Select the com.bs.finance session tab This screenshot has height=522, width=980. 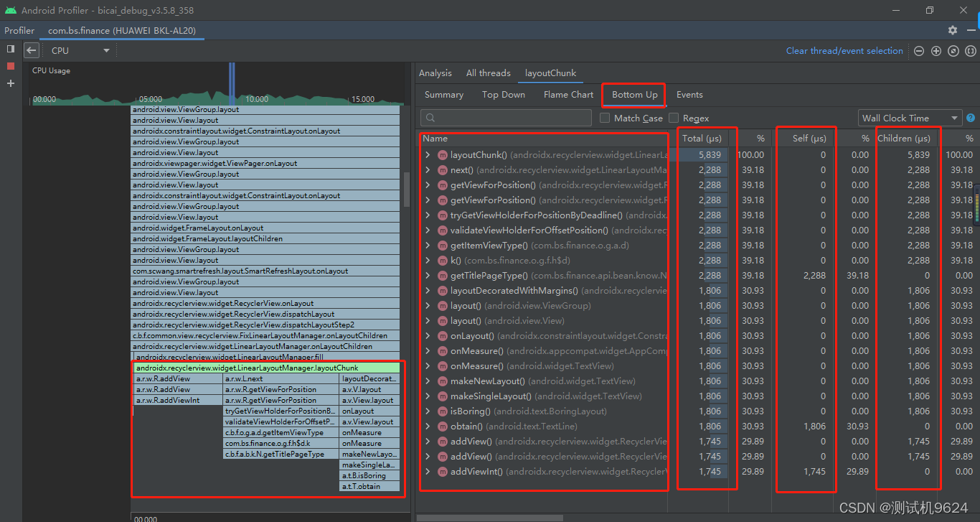click(121, 31)
